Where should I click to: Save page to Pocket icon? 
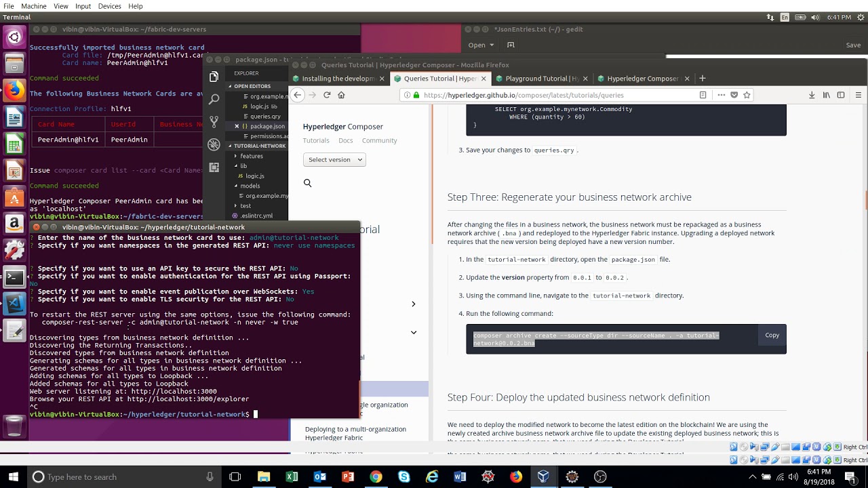[x=734, y=95]
